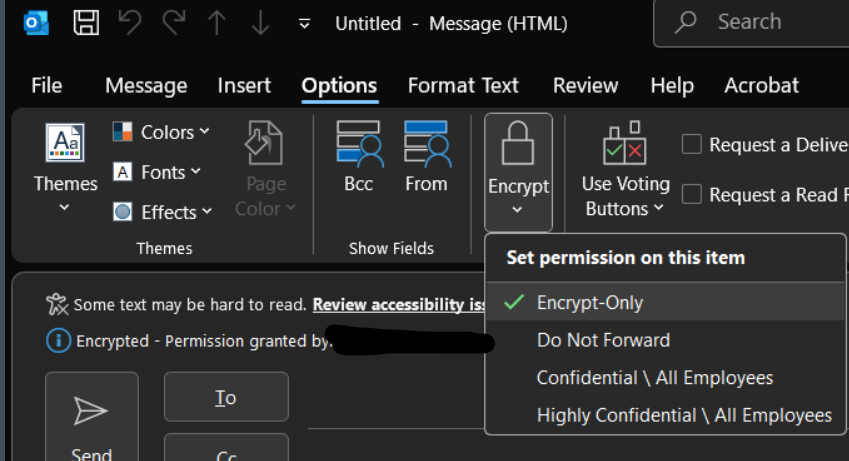Enable Request a Delivery Receipt checkbox

point(691,145)
